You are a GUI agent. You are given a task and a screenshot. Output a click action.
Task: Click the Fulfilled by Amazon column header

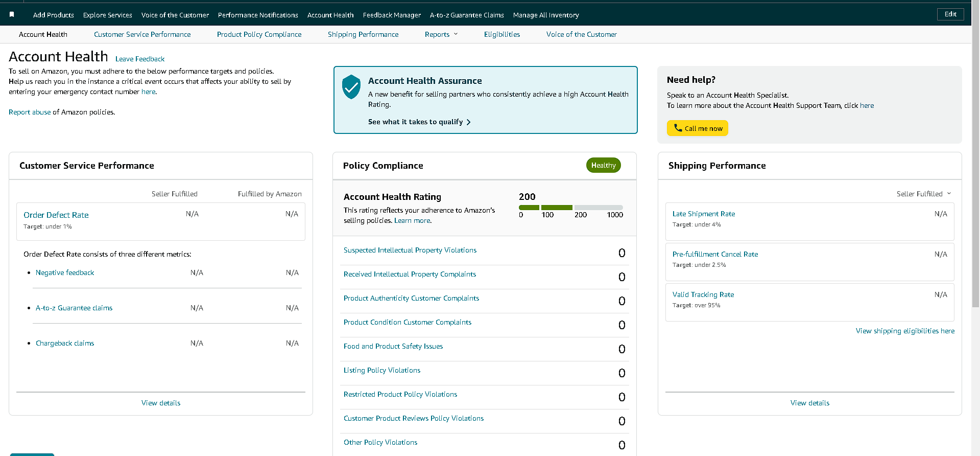click(x=270, y=194)
